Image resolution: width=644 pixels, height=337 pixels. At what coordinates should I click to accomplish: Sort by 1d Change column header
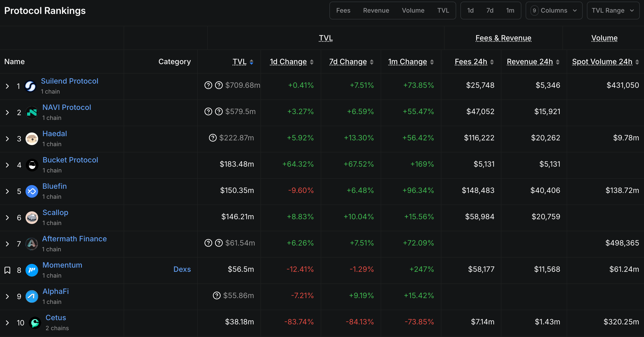click(288, 62)
